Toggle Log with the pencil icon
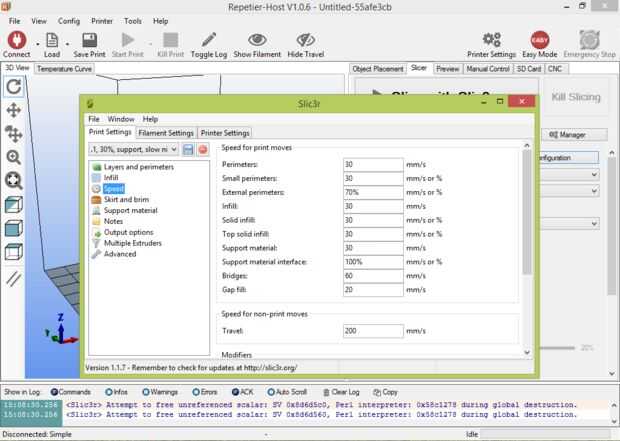The image size is (620, 441). point(209,40)
